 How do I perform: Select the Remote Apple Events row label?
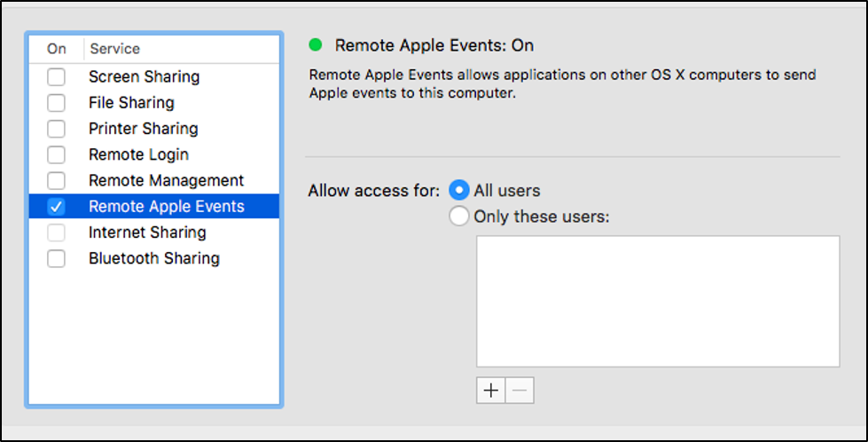[166, 207]
